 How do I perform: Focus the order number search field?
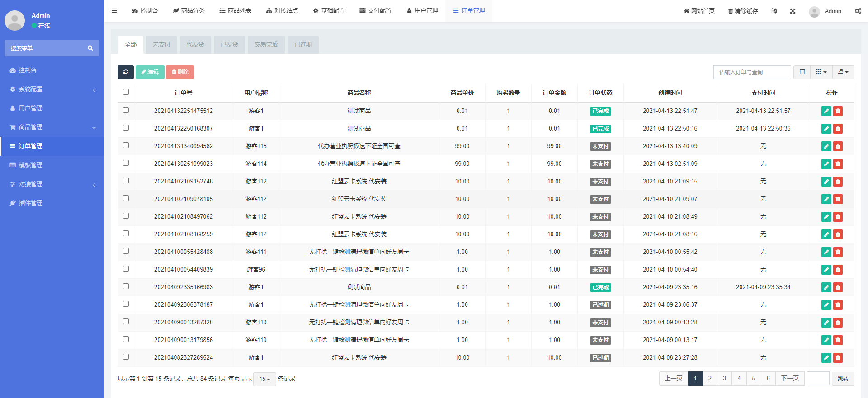pyautogui.click(x=752, y=72)
